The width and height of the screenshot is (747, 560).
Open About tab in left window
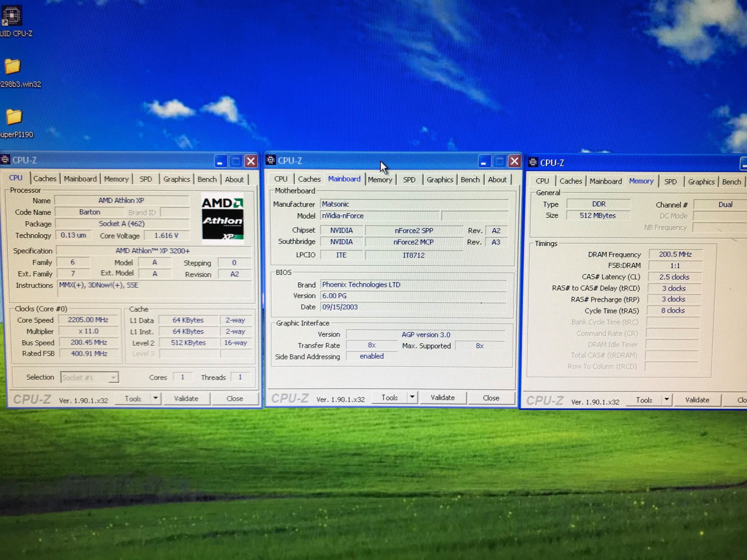click(234, 179)
